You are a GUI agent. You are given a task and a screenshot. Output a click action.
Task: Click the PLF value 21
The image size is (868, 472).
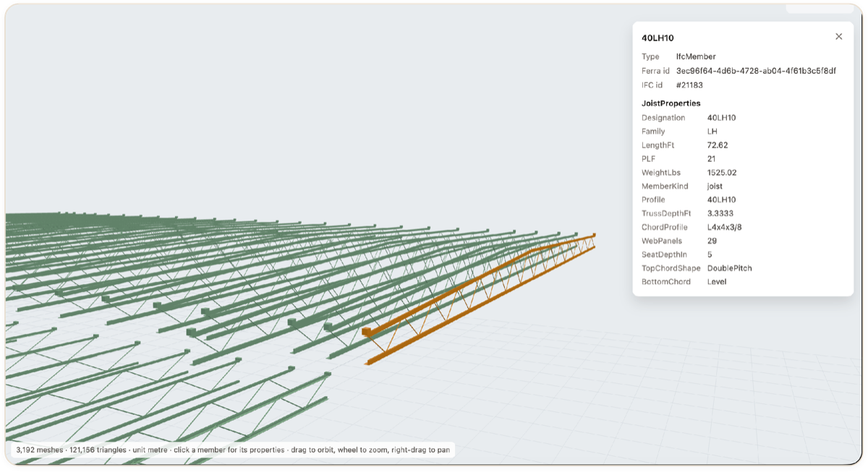click(712, 159)
